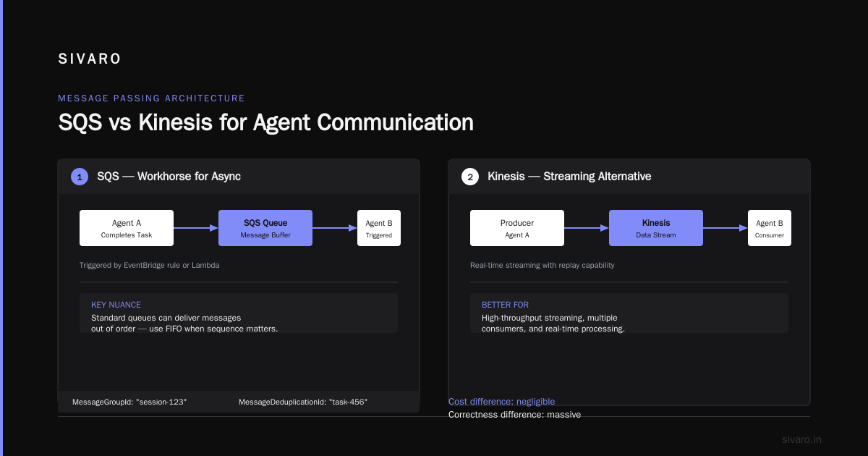Select the 'Agent B Consumer' box
This screenshot has height=456, width=868.
click(770, 228)
